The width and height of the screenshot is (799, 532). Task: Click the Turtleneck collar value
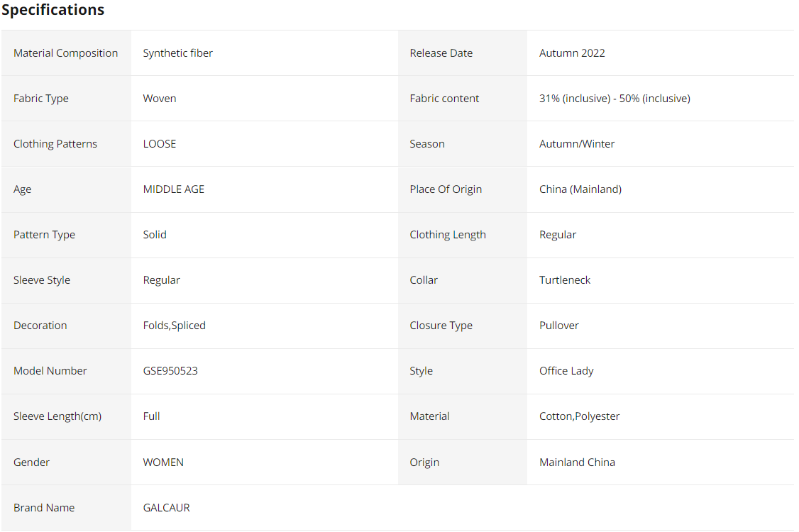coord(565,280)
